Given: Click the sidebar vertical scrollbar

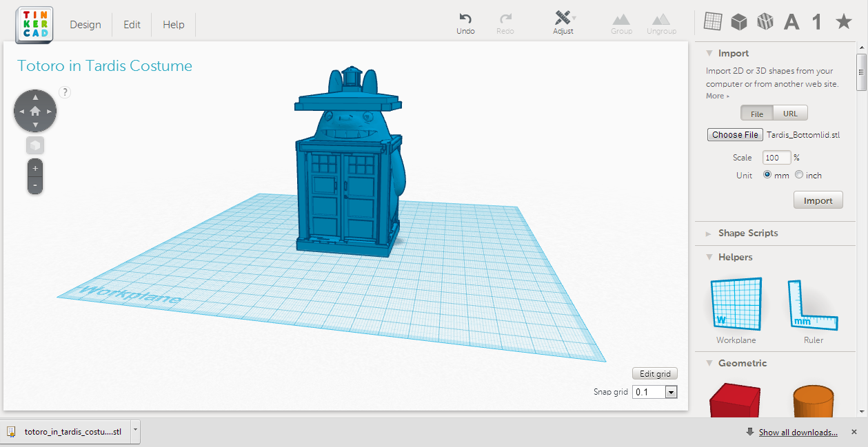Looking at the screenshot, I should (861, 72).
